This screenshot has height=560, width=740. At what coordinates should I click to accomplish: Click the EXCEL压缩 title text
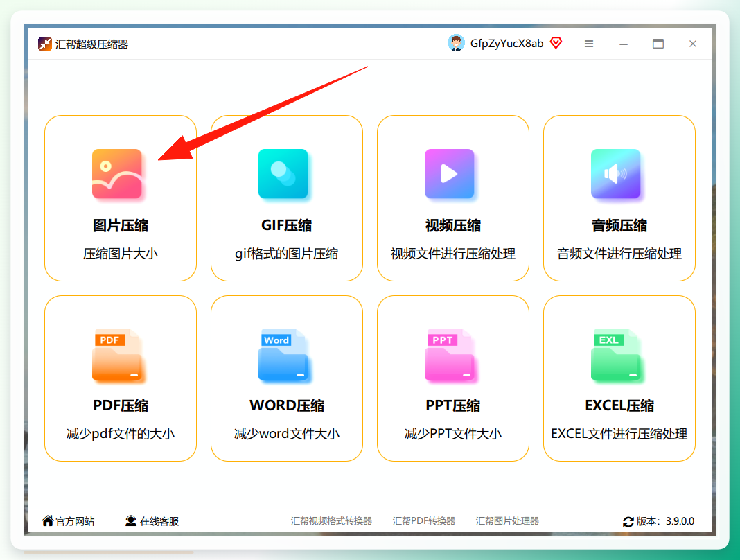(x=619, y=405)
